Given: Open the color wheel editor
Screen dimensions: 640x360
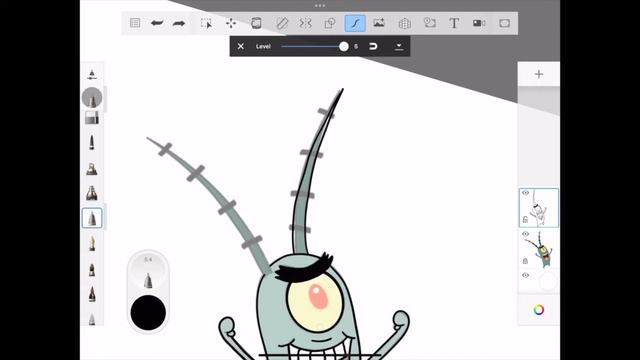Looking at the screenshot, I should tap(539, 310).
